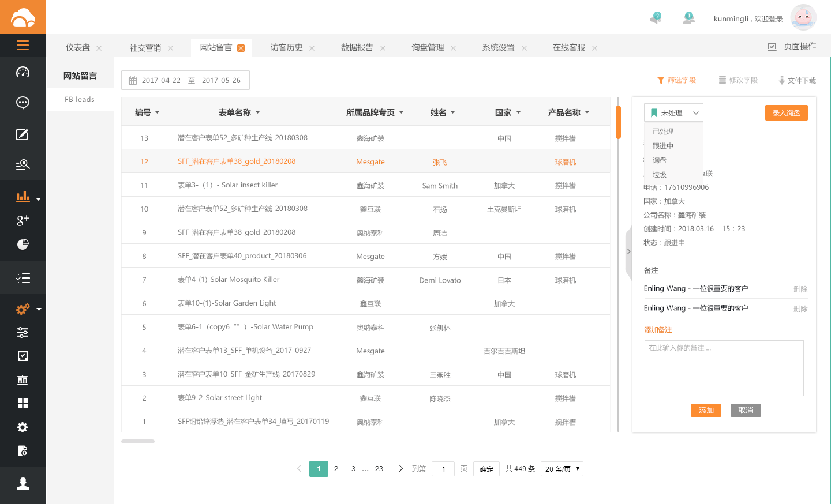Screen dimensions: 831x504
Task: Open the checked box sidebar icon
Action: 23,356
